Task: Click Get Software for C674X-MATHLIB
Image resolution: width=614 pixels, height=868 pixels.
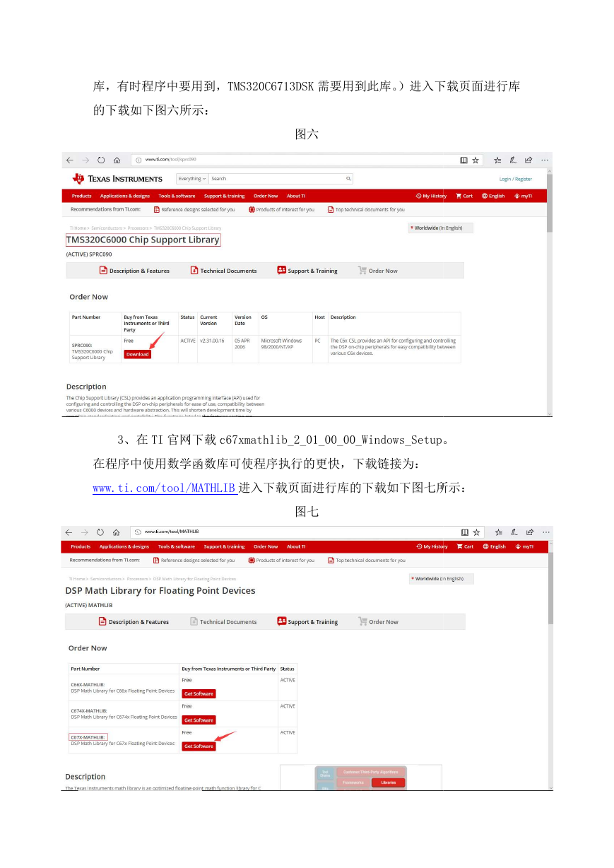Action: 199,720
